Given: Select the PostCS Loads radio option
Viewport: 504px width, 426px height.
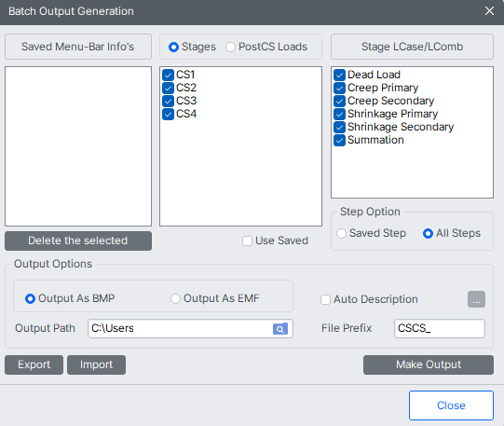Looking at the screenshot, I should (x=230, y=48).
